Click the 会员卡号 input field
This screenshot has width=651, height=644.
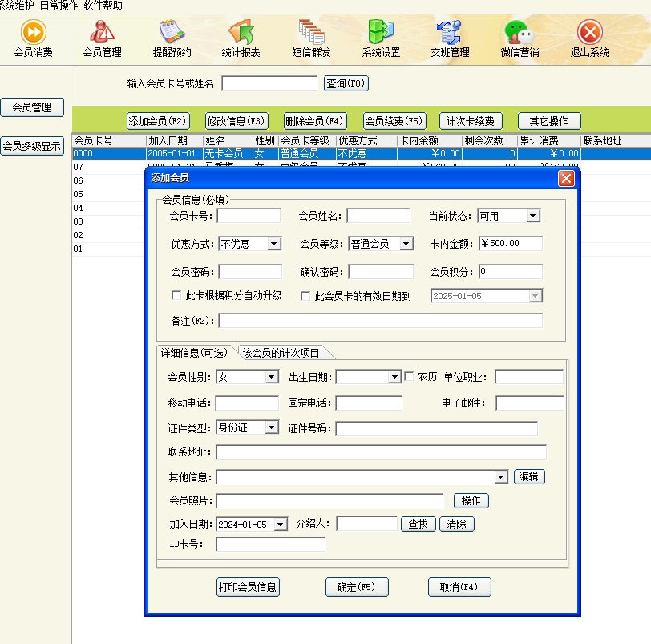(249, 216)
